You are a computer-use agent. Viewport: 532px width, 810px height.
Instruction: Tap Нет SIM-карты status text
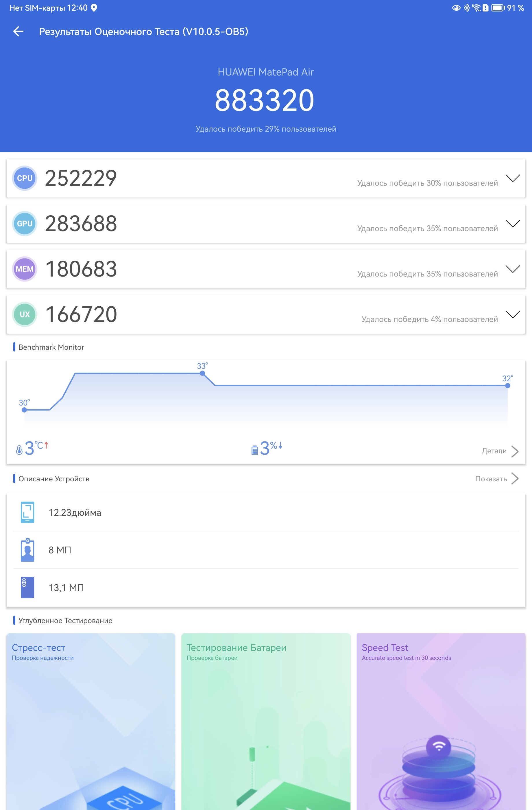pos(37,8)
